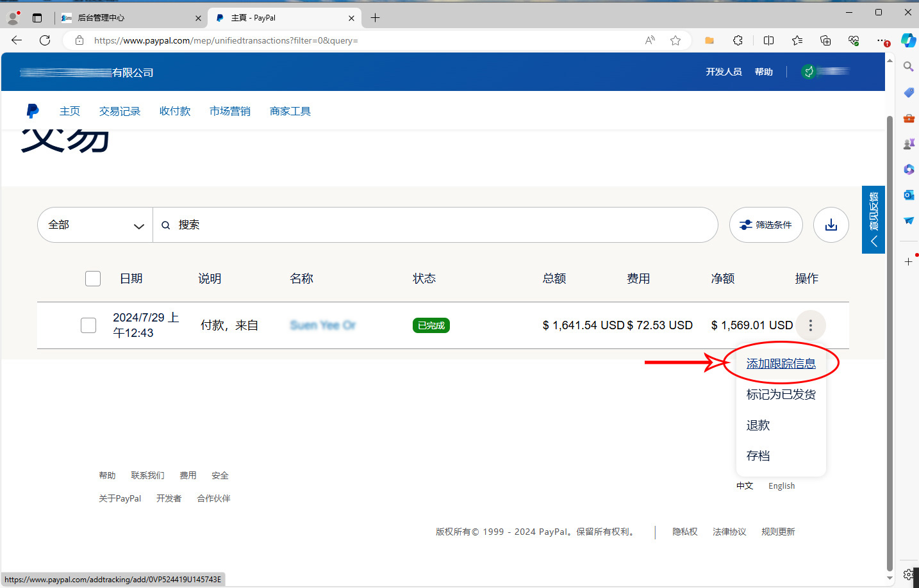Open the tab actions menu icon
Image resolution: width=919 pixels, height=588 pixels.
pyautogui.click(x=37, y=18)
